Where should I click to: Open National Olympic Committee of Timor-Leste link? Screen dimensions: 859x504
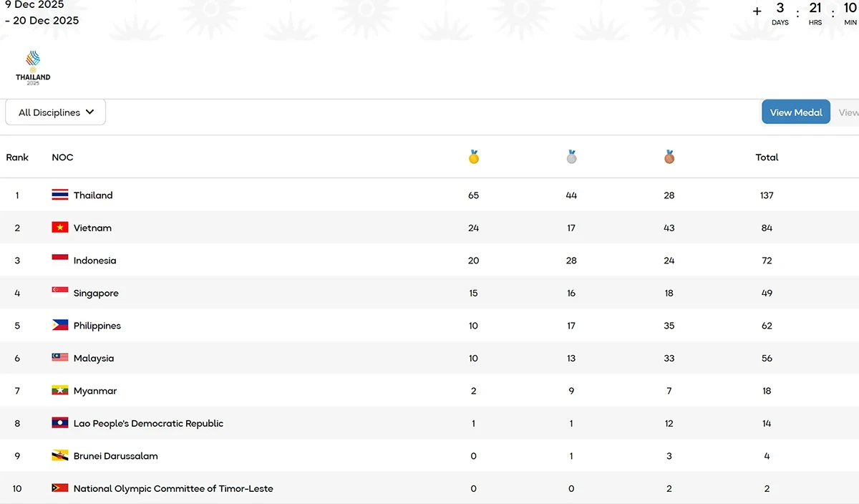[173, 489]
